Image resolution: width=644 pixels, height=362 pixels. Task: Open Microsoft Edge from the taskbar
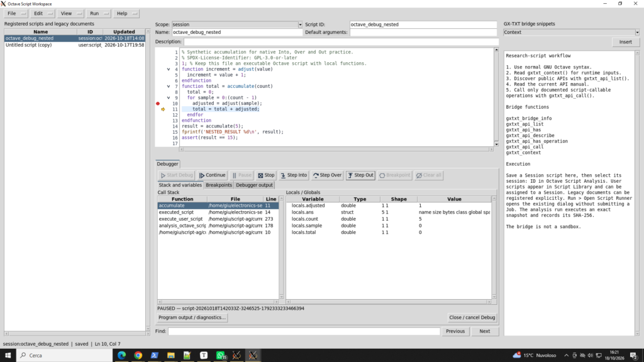pyautogui.click(x=121, y=356)
